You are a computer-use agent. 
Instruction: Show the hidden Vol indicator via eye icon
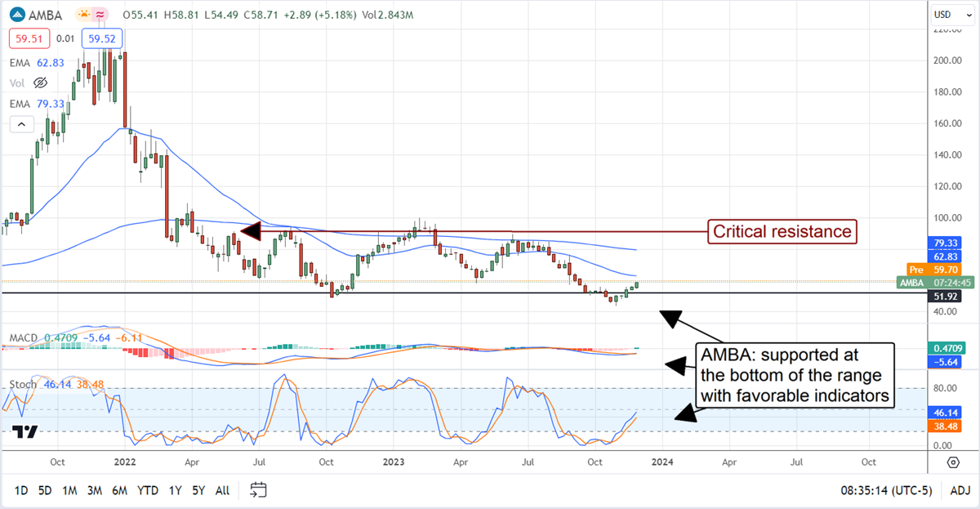40,83
